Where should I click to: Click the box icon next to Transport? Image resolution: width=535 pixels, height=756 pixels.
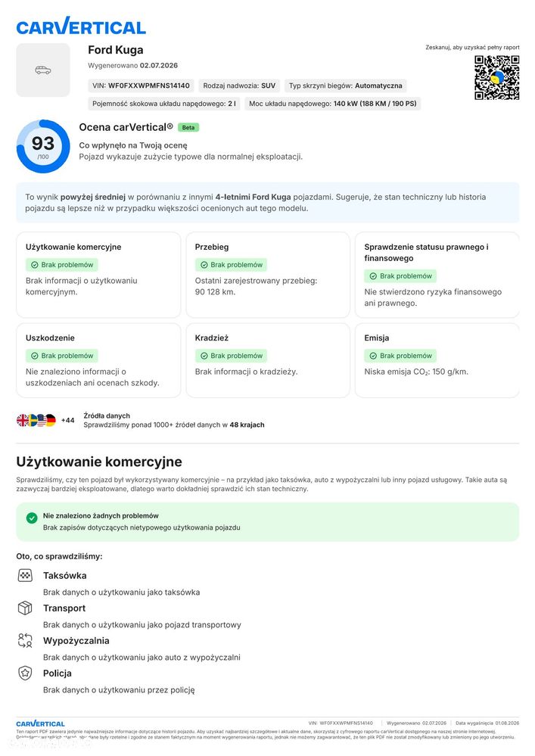tap(25, 608)
